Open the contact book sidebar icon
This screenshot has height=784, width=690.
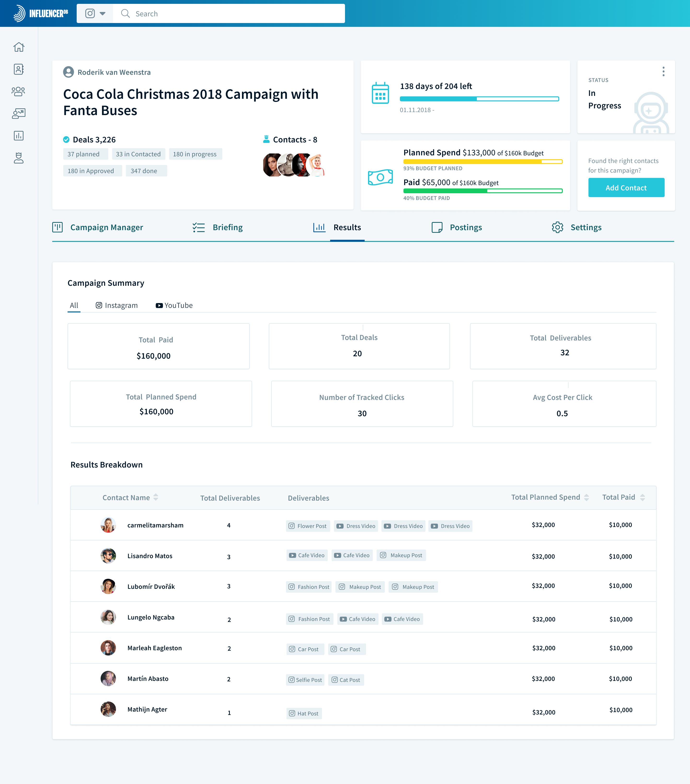pos(18,70)
